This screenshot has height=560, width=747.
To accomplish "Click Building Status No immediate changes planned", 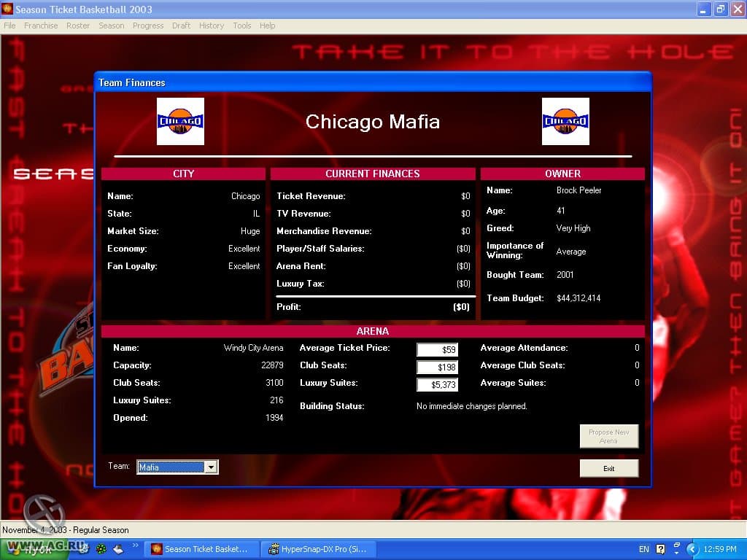I will pyautogui.click(x=472, y=406).
